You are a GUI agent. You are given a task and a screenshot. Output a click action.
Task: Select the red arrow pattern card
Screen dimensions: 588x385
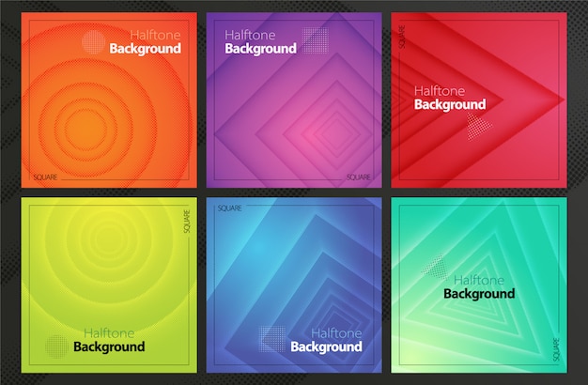point(479,100)
